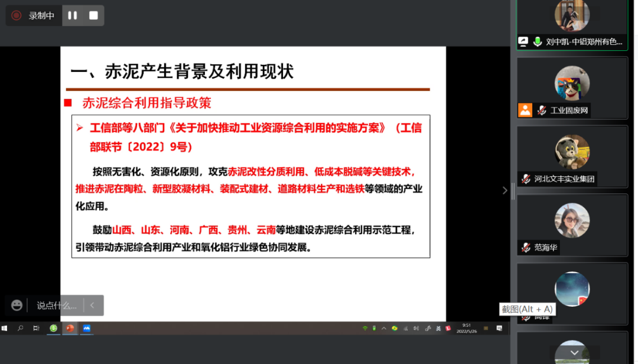Image resolution: width=638 pixels, height=364 pixels.
Task: Collapse the participant sidebar with the side arrow
Action: pos(504,191)
